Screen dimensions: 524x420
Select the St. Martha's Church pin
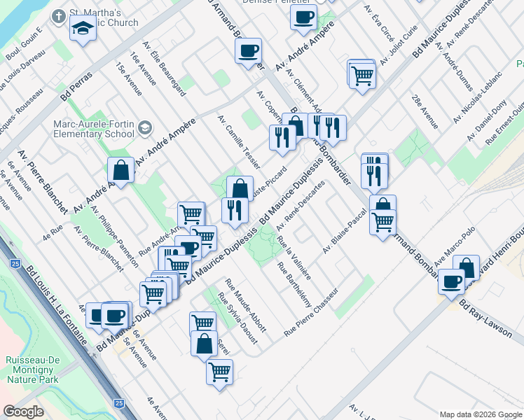[x=59, y=17]
